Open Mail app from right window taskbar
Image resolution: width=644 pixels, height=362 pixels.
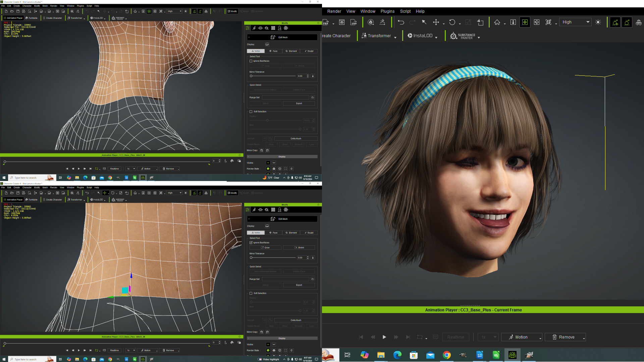[x=430, y=355]
